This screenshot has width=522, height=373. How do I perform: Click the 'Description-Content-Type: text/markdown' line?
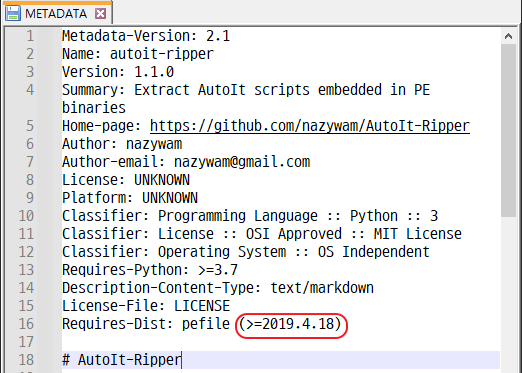pos(218,288)
